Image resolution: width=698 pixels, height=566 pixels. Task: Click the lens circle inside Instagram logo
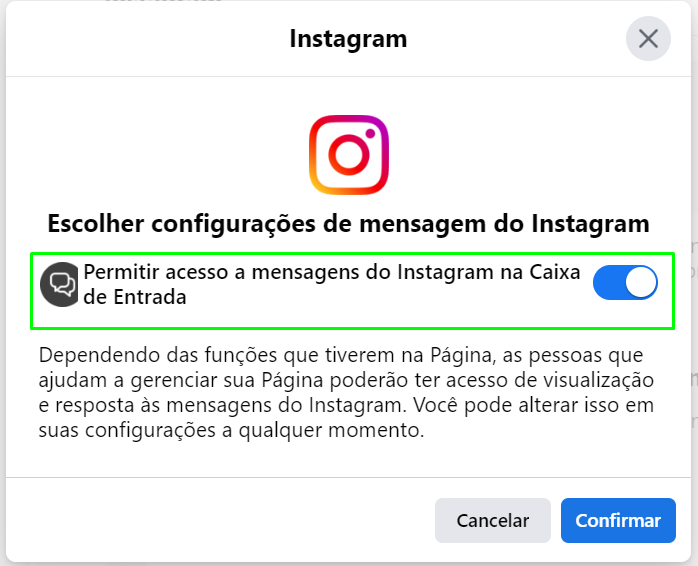point(349,155)
